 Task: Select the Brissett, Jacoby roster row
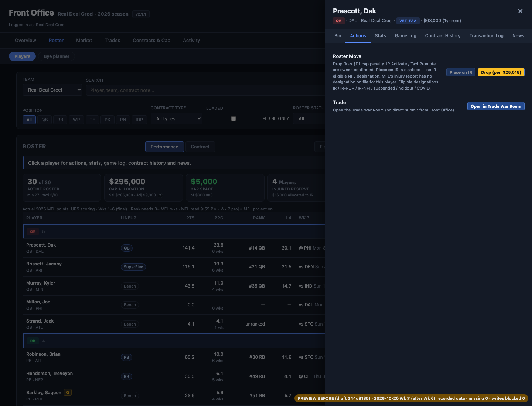coord(174,267)
